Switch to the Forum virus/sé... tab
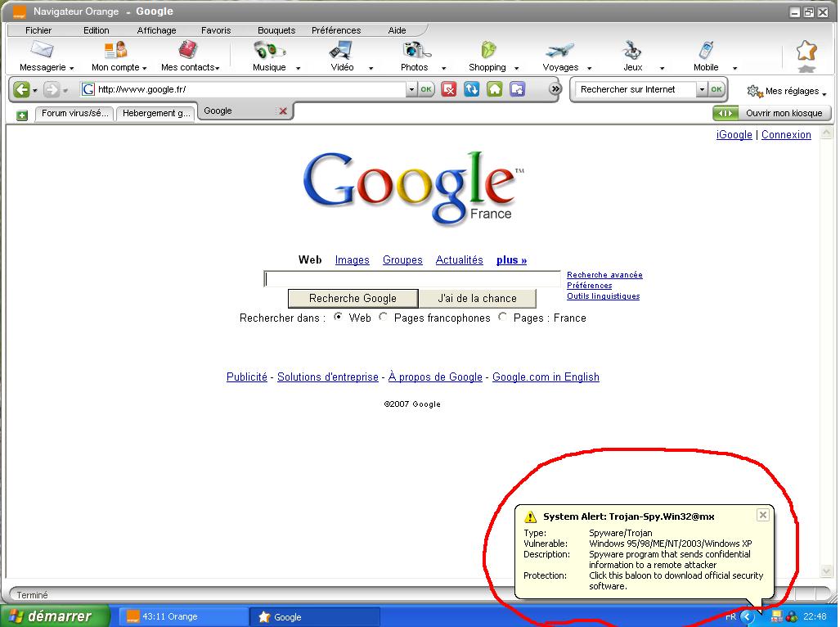840x627 pixels. (x=74, y=114)
